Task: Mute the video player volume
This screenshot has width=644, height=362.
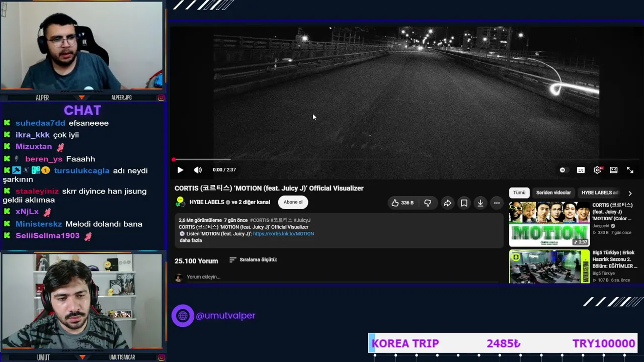Action: click(x=198, y=170)
